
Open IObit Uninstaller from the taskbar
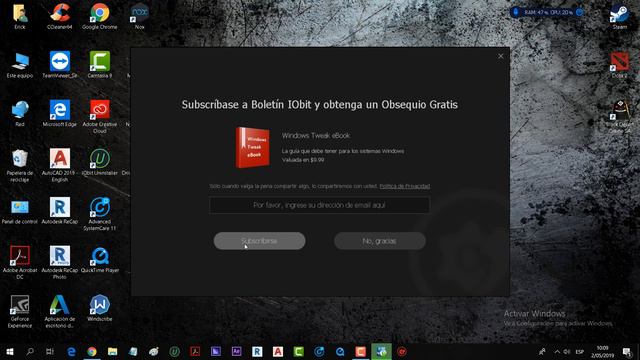pyautogui.click(x=174, y=351)
